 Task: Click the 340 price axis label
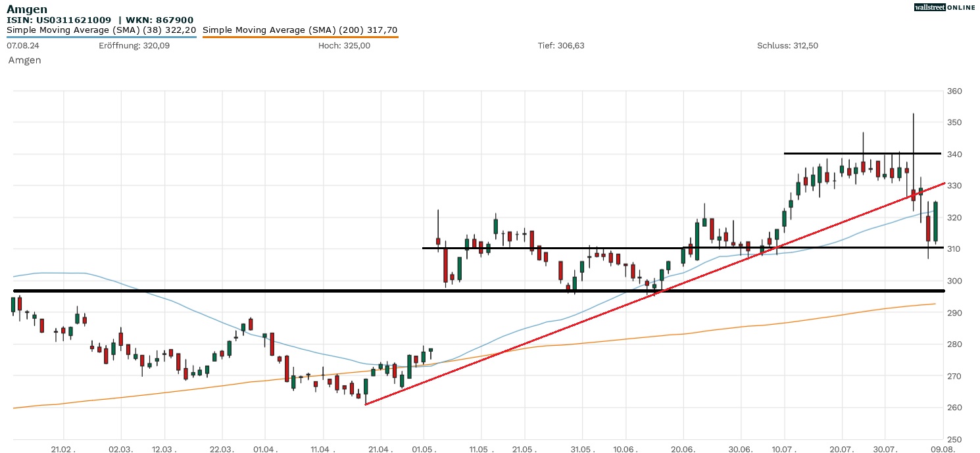(954, 155)
